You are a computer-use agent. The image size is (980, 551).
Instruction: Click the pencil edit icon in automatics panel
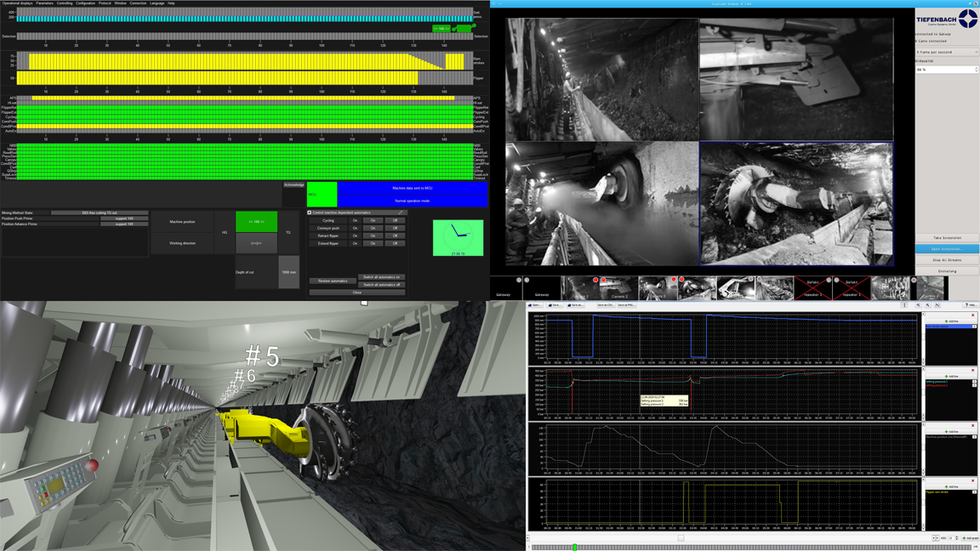pos(401,213)
